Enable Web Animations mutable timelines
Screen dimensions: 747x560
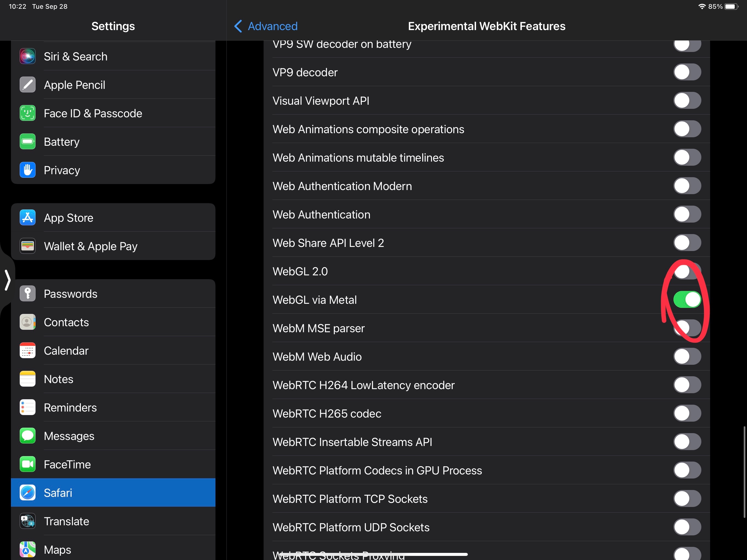[687, 157]
